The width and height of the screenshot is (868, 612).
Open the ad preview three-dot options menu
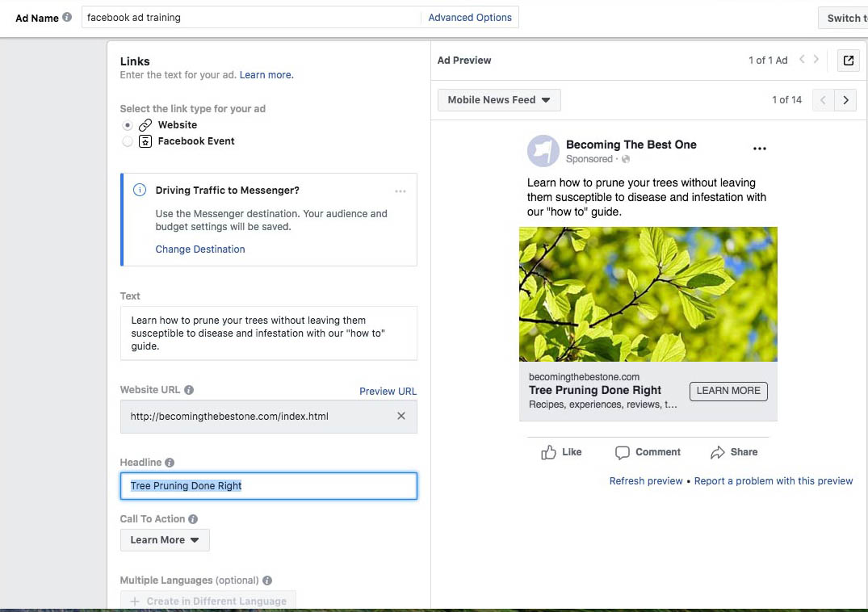(x=759, y=149)
